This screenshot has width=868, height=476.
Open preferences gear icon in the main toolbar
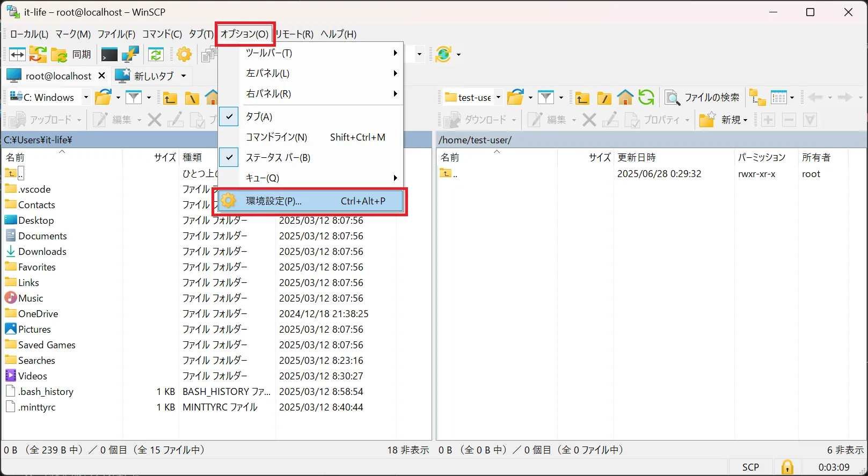[184, 54]
